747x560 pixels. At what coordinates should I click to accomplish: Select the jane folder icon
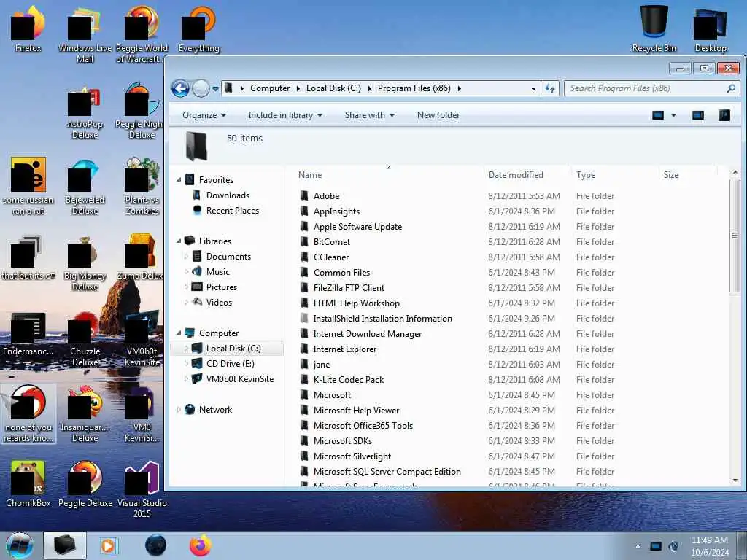[304, 365]
